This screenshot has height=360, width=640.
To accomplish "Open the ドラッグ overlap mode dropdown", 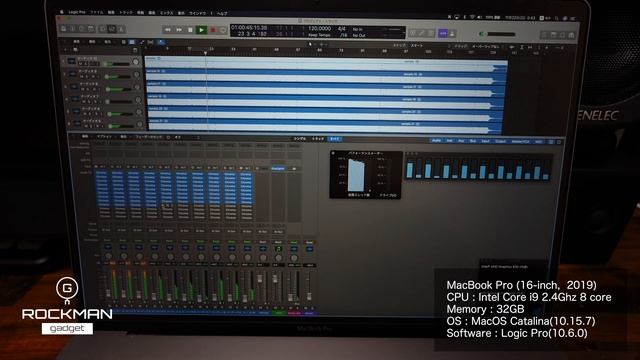I will pyautogui.click(x=487, y=47).
